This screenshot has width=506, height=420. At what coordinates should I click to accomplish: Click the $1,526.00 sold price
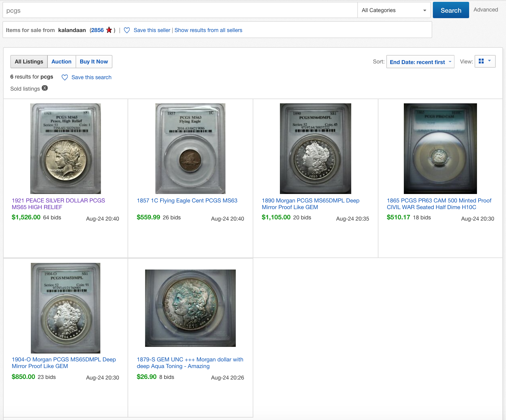(26, 217)
